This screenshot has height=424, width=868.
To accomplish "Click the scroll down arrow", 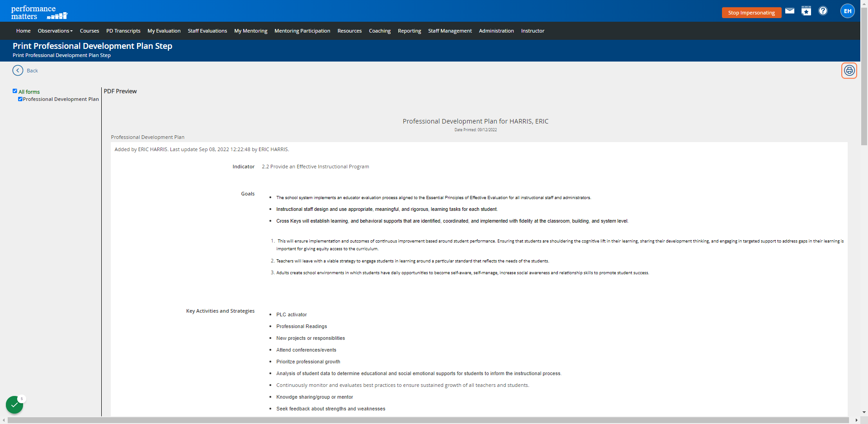I will tap(864, 412).
